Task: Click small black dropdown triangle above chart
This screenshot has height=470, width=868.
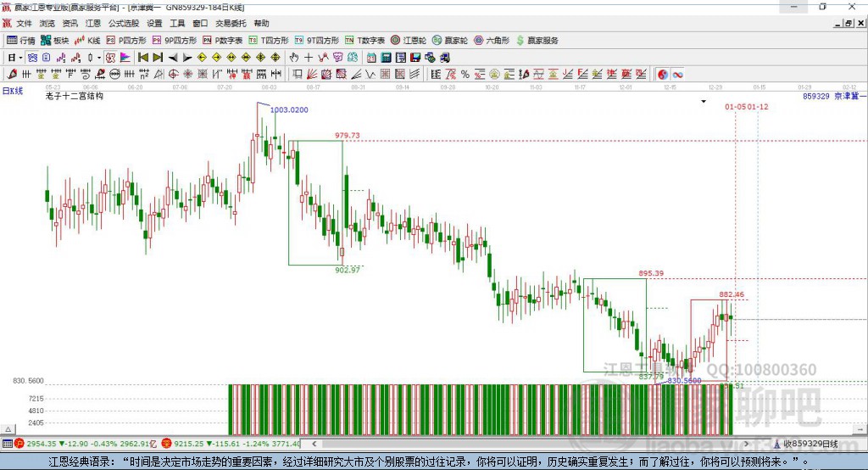Action: pyautogui.click(x=704, y=102)
